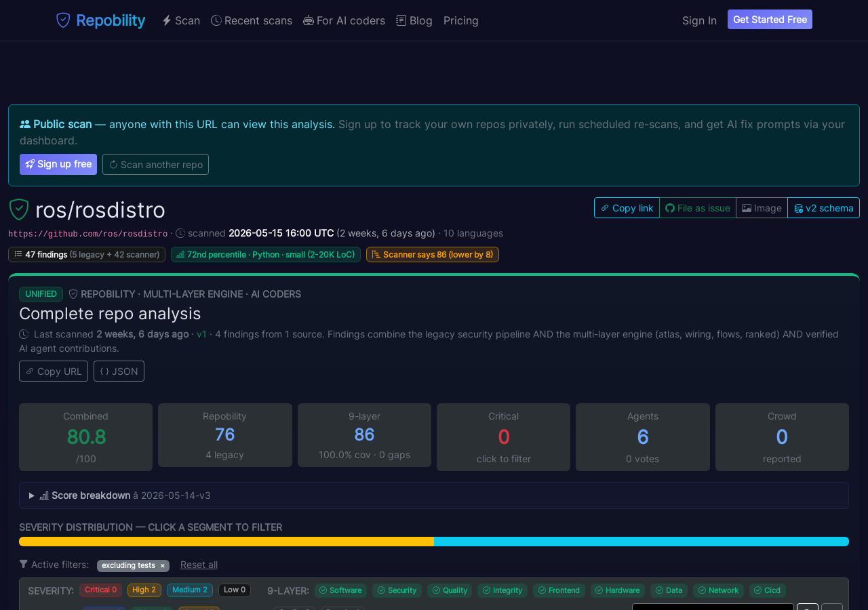Image resolution: width=868 pixels, height=610 pixels.
Task: Click the people icon beside Public scan
Action: pyautogui.click(x=25, y=124)
